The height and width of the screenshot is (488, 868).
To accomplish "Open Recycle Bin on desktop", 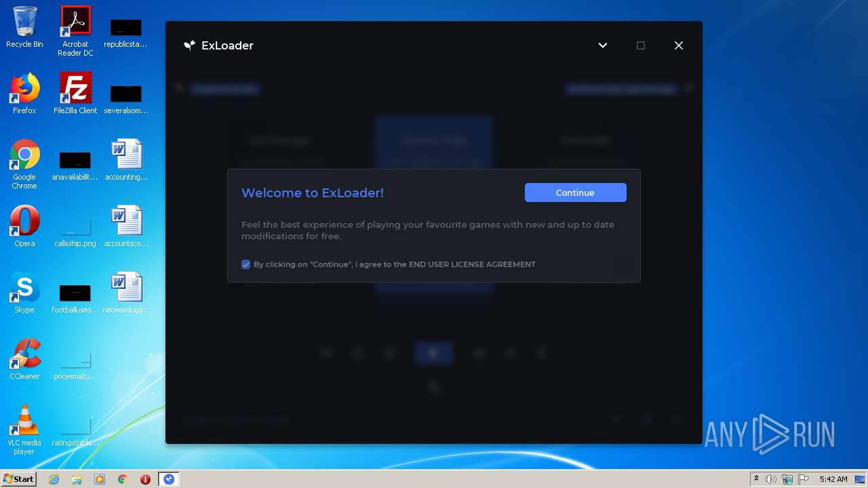I will [24, 27].
